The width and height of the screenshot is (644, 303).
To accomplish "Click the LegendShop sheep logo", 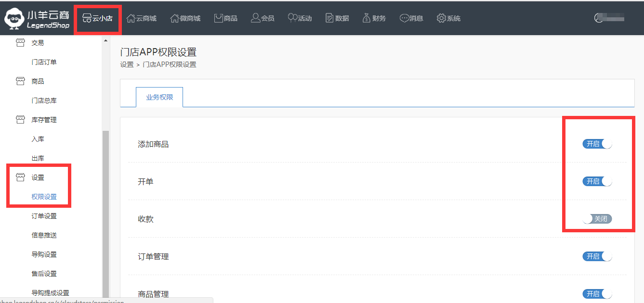I will (14, 19).
